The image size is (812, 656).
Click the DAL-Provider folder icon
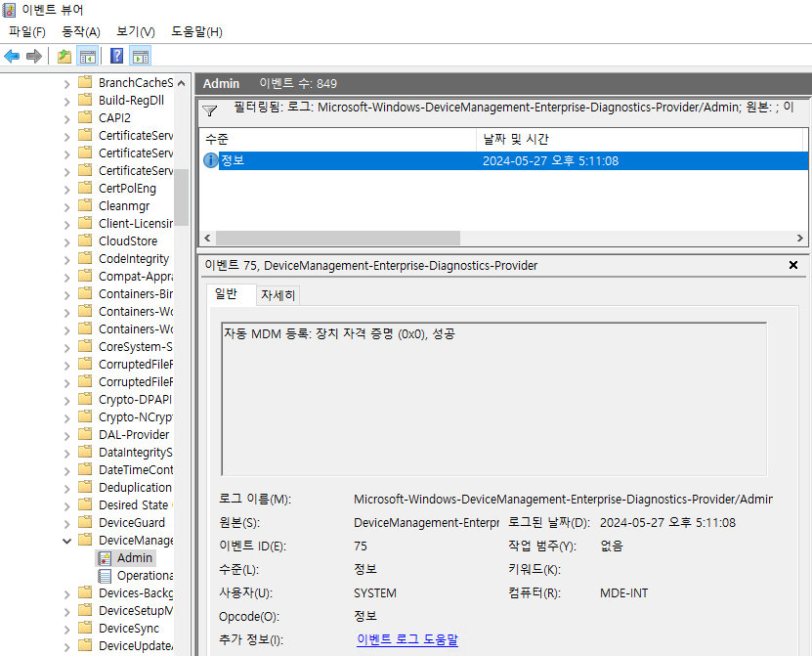click(85, 435)
